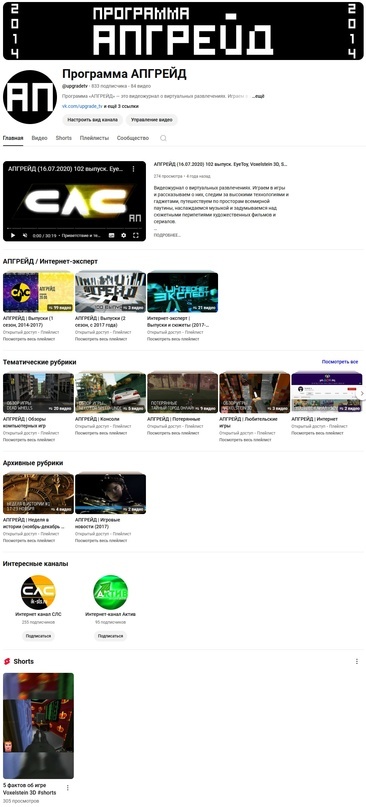Click title АПГРЕЙД | Любительские игры
This screenshot has width=366, height=807.
pos(249,423)
